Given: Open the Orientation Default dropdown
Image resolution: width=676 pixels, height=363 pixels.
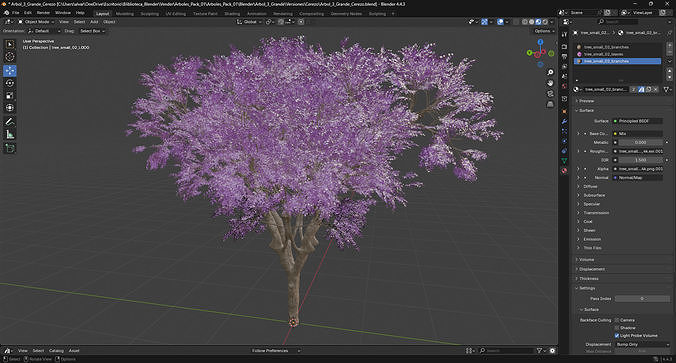Looking at the screenshot, I should (x=44, y=31).
